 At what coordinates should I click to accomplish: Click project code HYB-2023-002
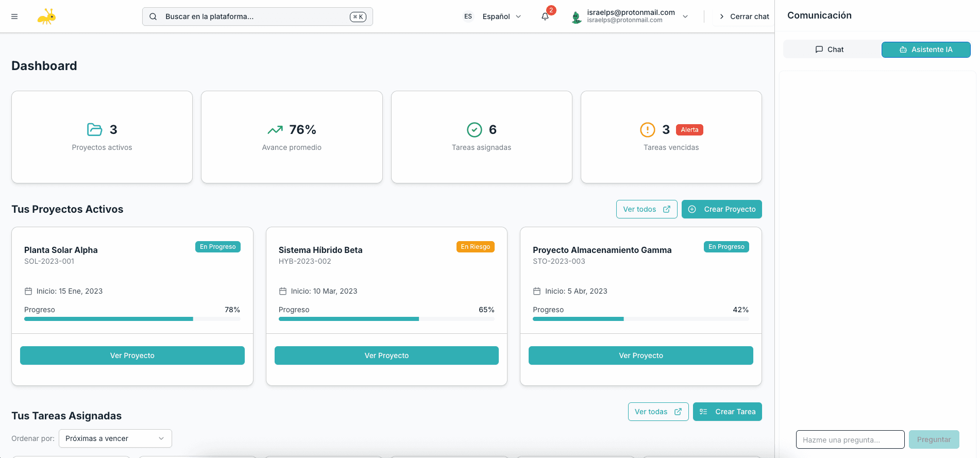point(305,261)
